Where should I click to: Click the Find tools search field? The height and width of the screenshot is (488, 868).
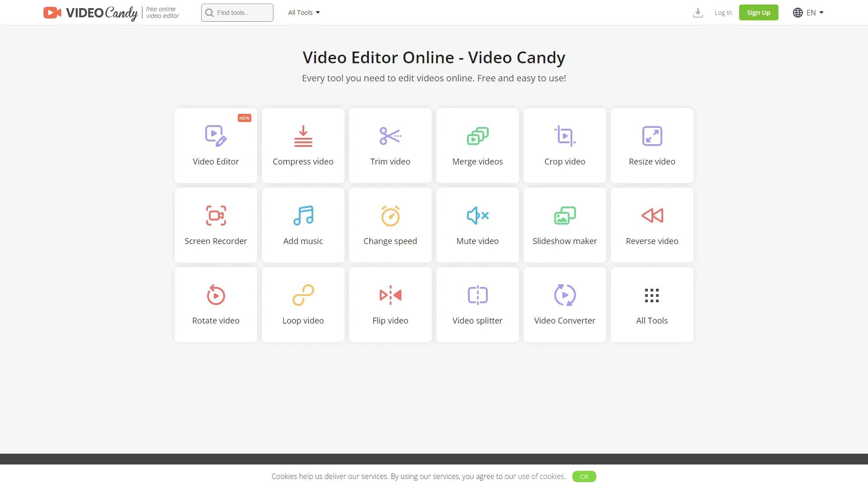(x=237, y=12)
